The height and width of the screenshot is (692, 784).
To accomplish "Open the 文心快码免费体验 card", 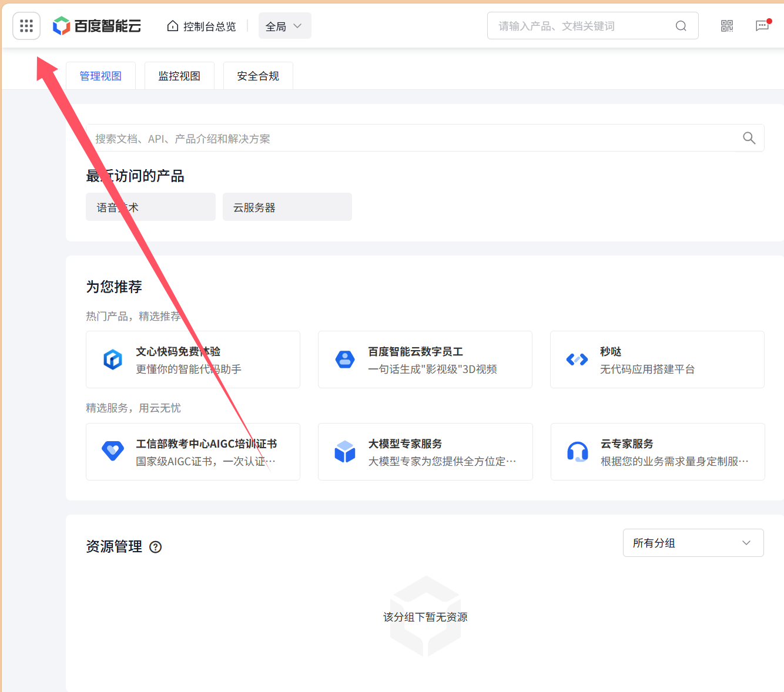I will [x=193, y=360].
